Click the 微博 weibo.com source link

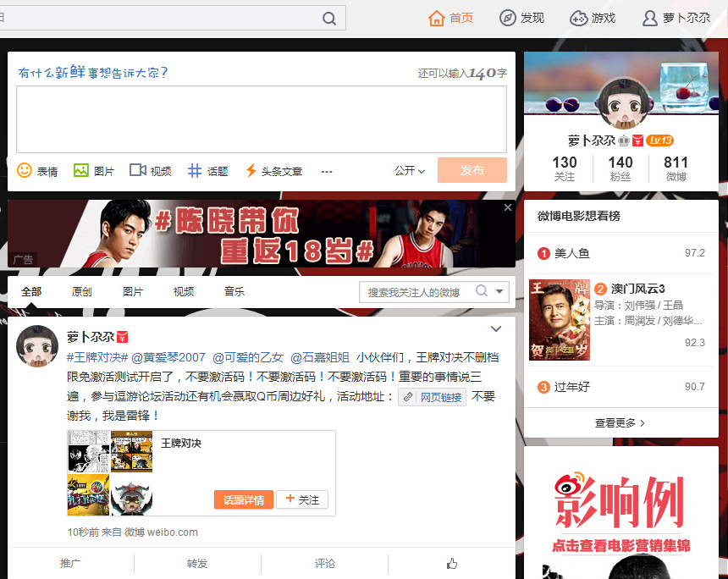pyautogui.click(x=161, y=532)
